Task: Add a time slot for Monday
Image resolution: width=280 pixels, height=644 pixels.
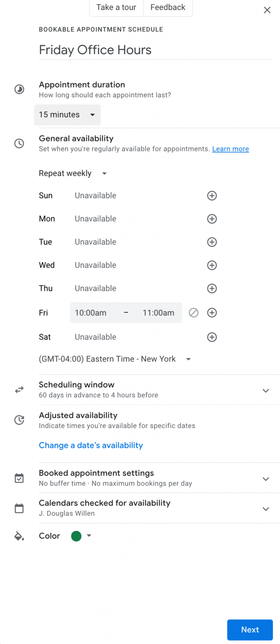Action: [x=212, y=218]
